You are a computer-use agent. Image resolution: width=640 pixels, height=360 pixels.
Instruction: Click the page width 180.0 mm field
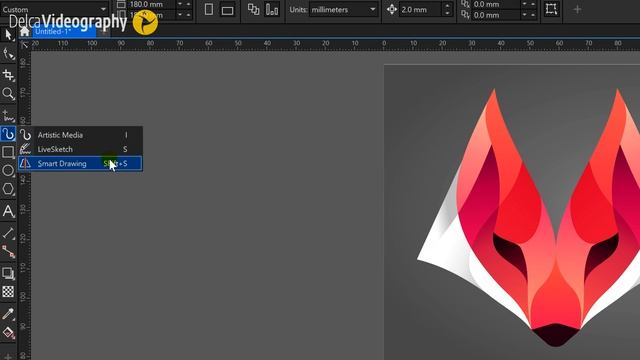tap(152, 4)
